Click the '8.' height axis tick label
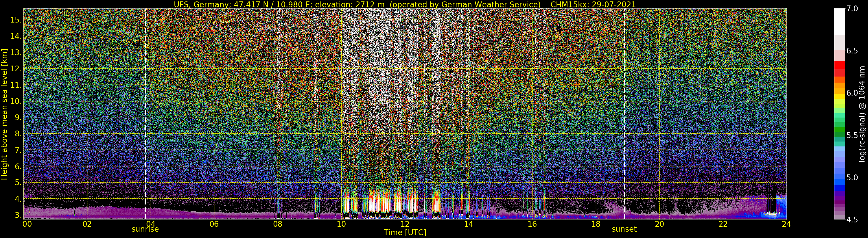The width and height of the screenshot is (868, 238). tap(18, 134)
